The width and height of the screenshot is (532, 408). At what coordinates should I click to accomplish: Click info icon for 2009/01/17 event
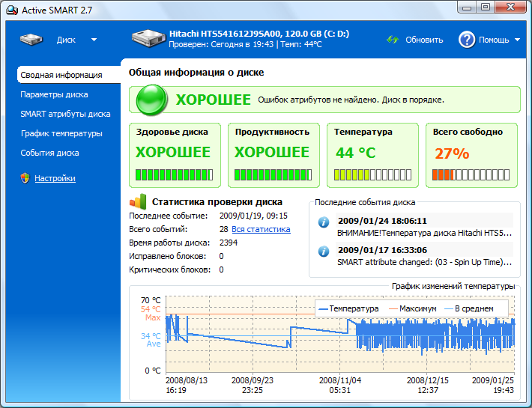(x=324, y=251)
